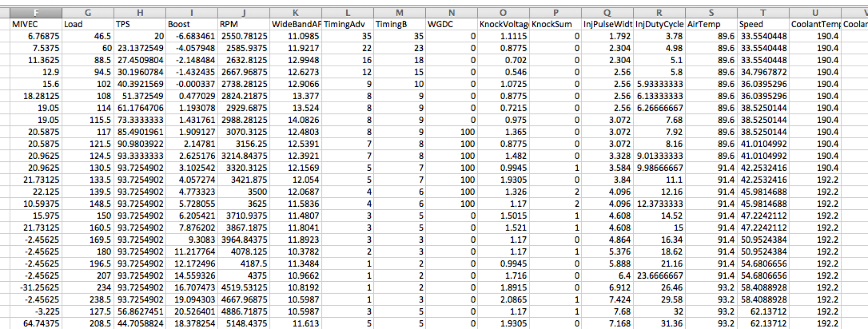868x329 pixels.
Task: Select MIVEC cell showing 64.74375
Action: (x=36, y=324)
